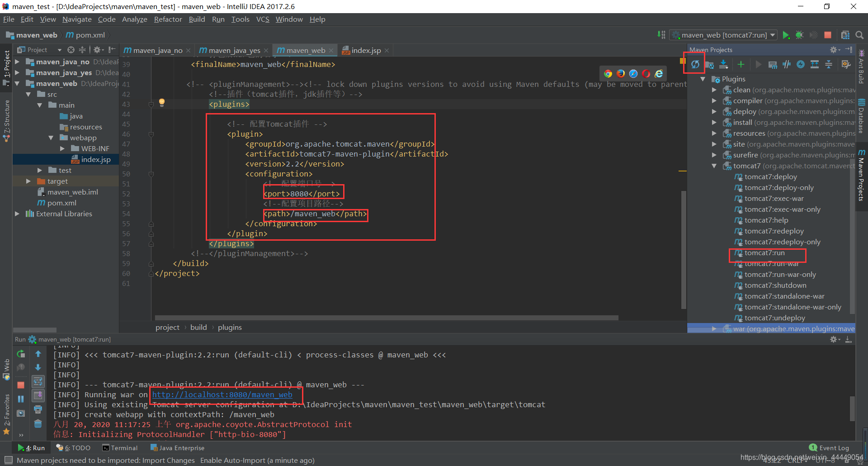Open pom.xml in Project tree
868x466 pixels.
[x=61, y=203]
